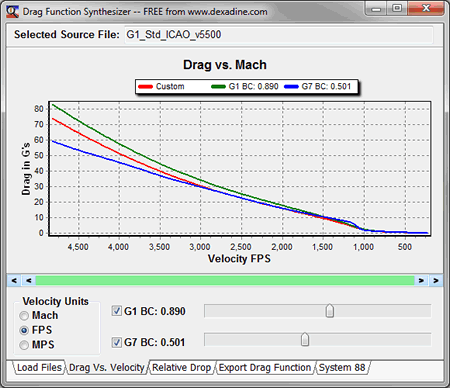Switch to the Drag Vs. Velocity tab

coord(107,367)
